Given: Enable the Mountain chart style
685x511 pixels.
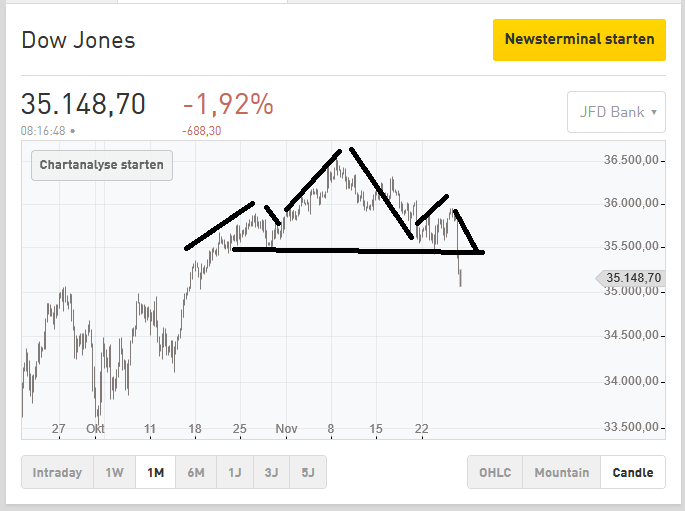Looking at the screenshot, I should [x=561, y=473].
